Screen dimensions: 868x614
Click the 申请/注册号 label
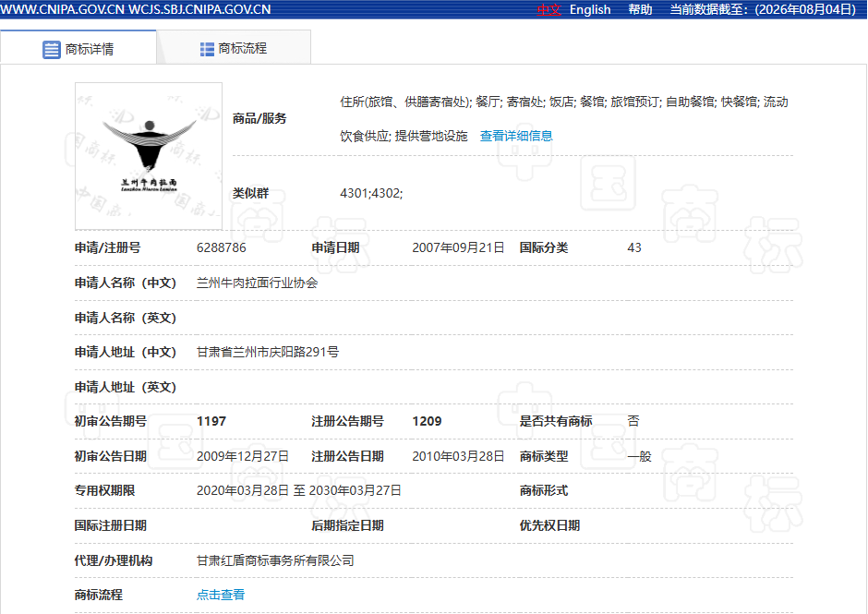pyautogui.click(x=107, y=247)
